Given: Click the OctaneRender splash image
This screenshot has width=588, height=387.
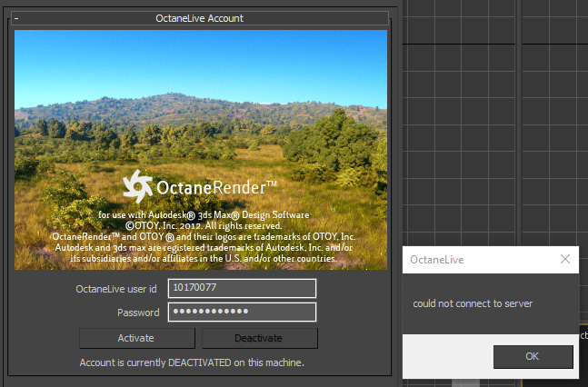Looking at the screenshot, I should click(201, 150).
